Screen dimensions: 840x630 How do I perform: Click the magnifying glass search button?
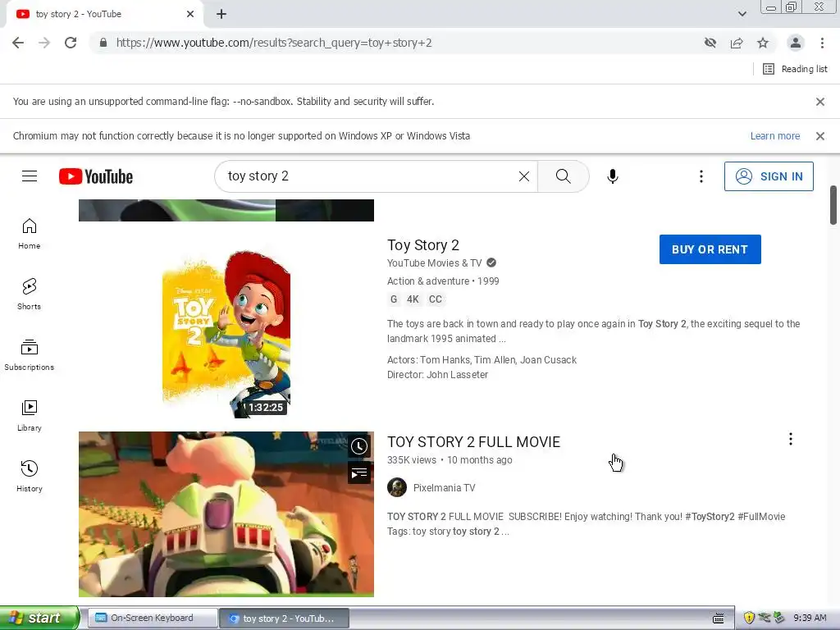pos(563,176)
